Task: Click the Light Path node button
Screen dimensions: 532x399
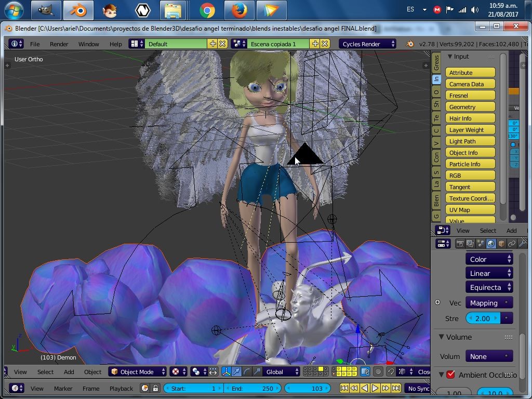Action: point(470,141)
